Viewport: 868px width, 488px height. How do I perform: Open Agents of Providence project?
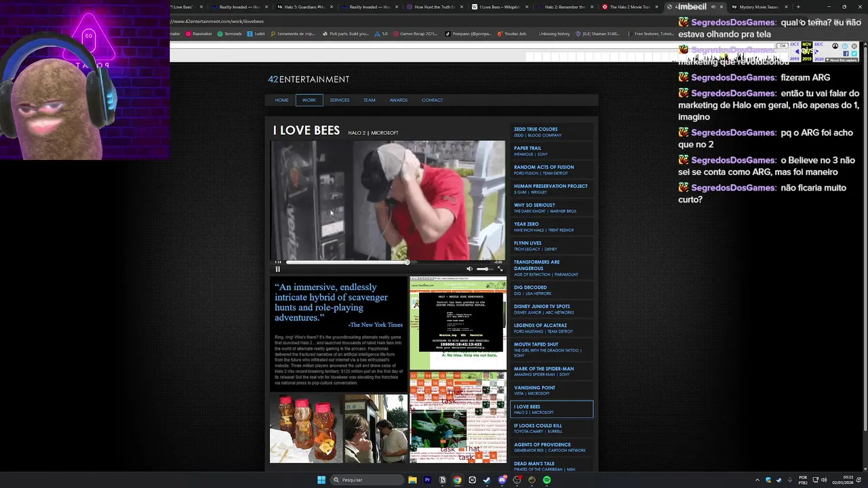point(551,447)
